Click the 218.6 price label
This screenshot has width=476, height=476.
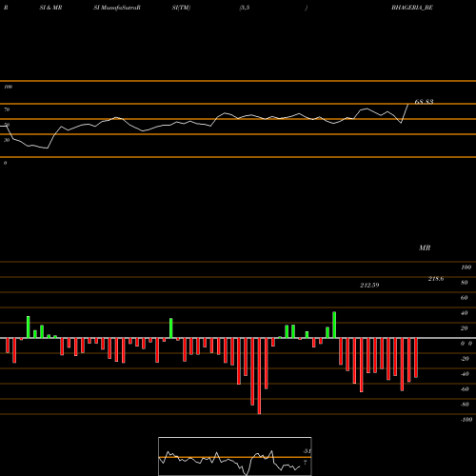(436, 279)
